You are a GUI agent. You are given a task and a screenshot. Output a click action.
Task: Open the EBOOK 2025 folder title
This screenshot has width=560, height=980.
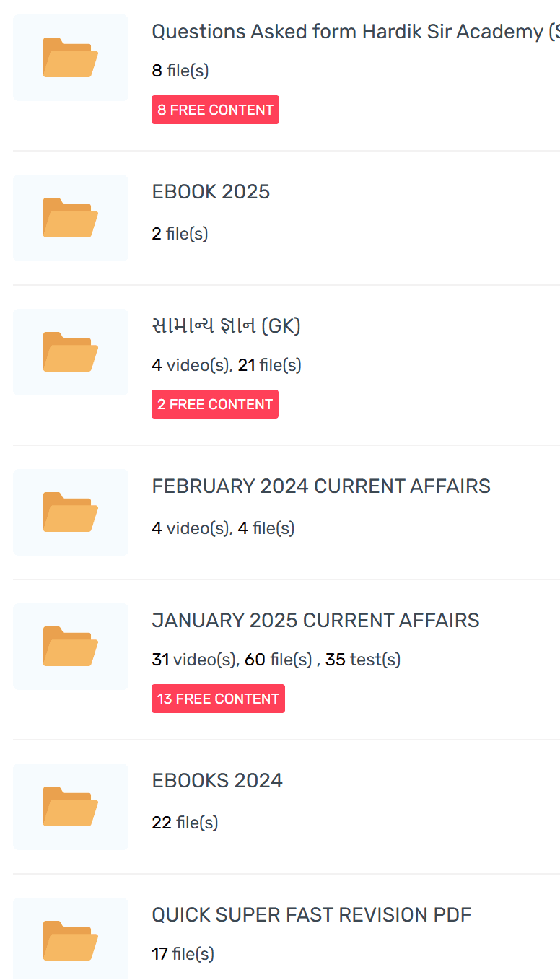click(211, 192)
